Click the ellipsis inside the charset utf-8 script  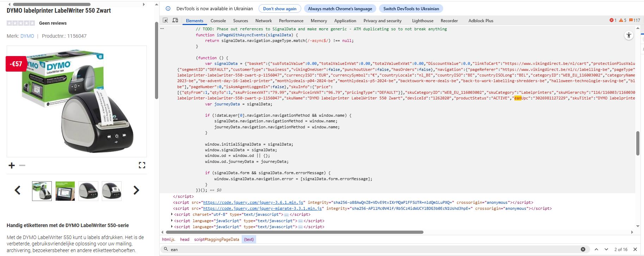(x=286, y=215)
